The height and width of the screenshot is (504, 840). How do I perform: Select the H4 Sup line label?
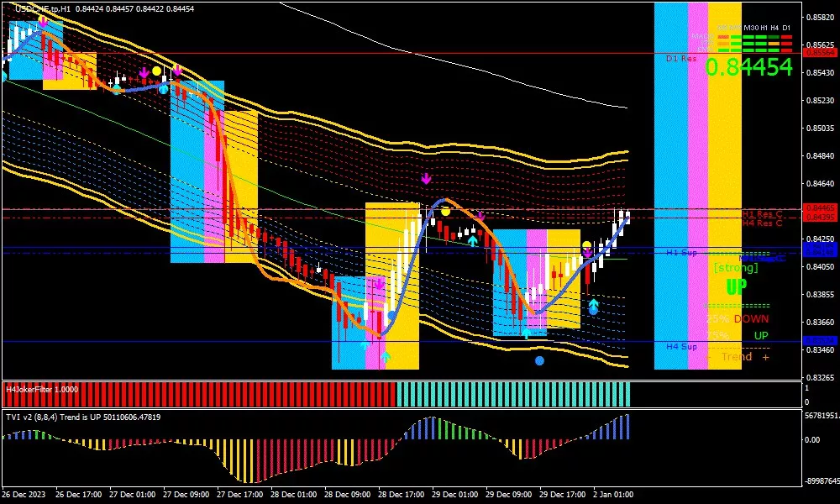[x=681, y=347]
